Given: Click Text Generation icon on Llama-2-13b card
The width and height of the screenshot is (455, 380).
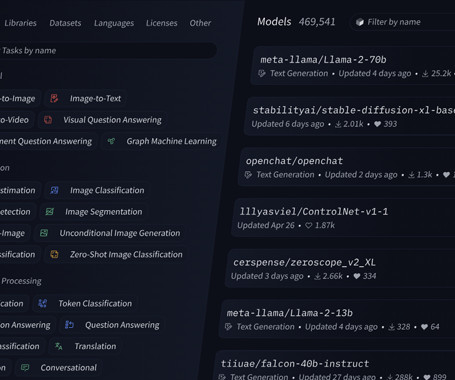Looking at the screenshot, I should click(x=228, y=327).
